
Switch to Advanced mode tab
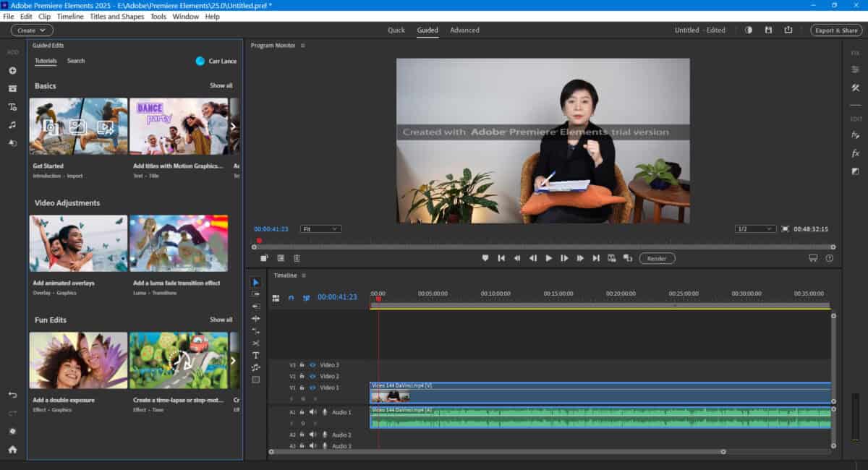pos(464,30)
